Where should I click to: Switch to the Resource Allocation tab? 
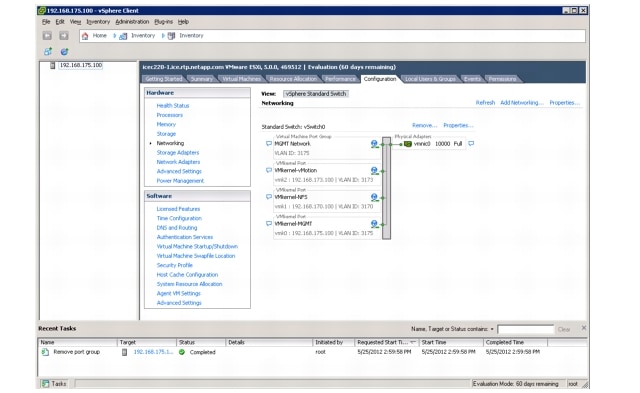(293, 79)
